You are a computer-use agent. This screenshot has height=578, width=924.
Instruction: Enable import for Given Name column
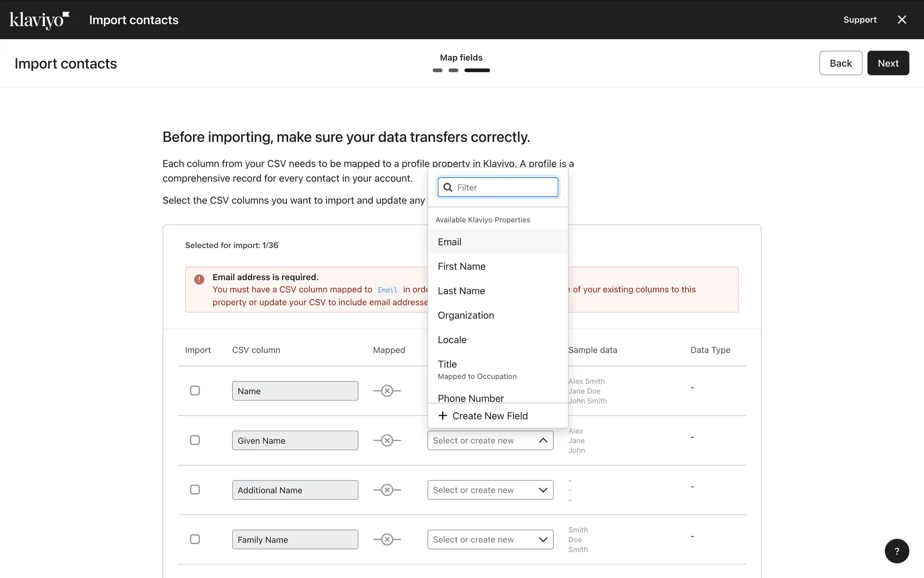click(195, 440)
